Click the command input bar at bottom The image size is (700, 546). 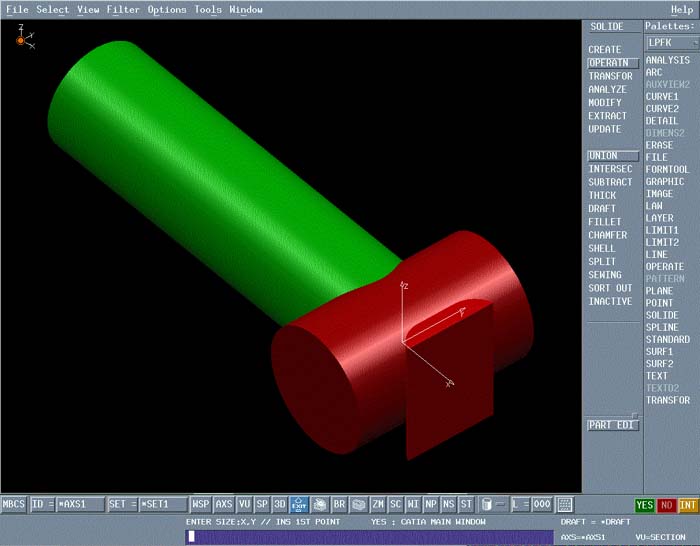click(x=369, y=537)
